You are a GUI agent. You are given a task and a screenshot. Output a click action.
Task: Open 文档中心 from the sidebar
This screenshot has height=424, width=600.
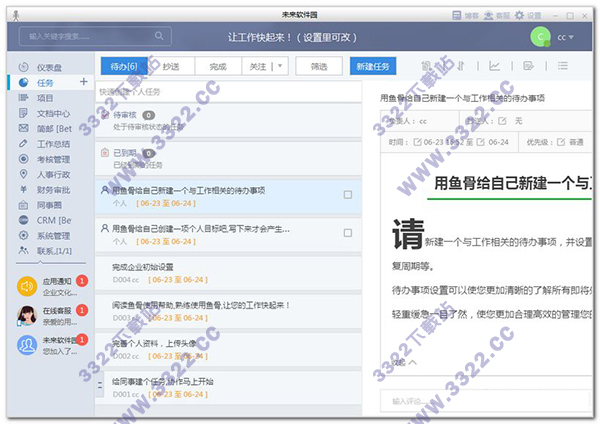click(54, 113)
